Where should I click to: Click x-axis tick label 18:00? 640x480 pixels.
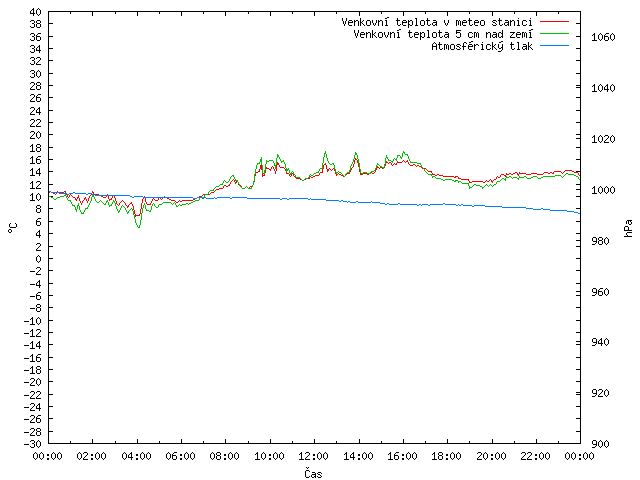pos(447,456)
